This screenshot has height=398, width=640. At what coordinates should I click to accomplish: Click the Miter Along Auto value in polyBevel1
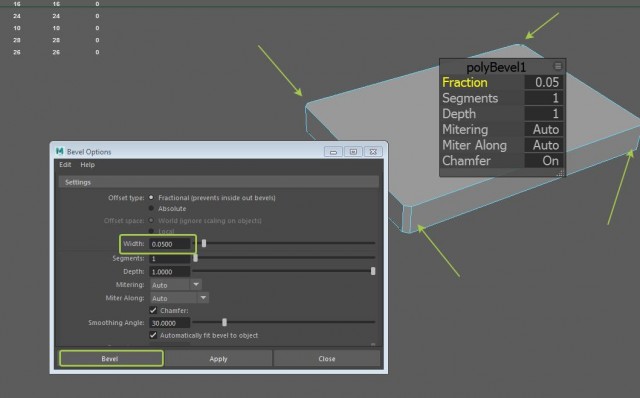point(544,145)
